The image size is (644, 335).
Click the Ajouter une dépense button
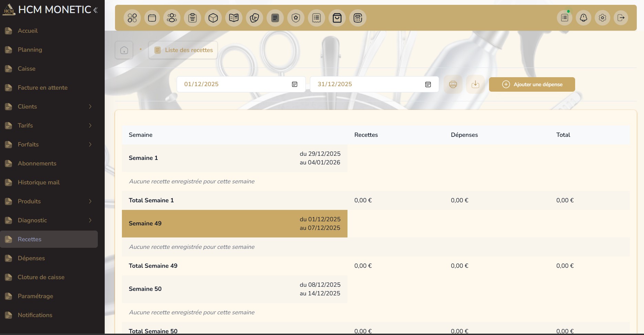(x=532, y=84)
